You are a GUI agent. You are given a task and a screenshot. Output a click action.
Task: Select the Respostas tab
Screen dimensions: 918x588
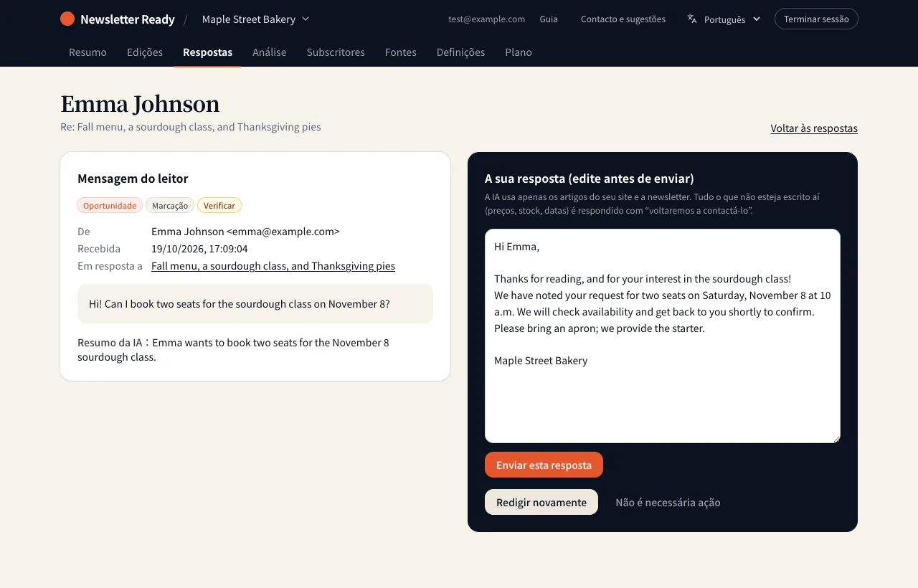tap(207, 52)
